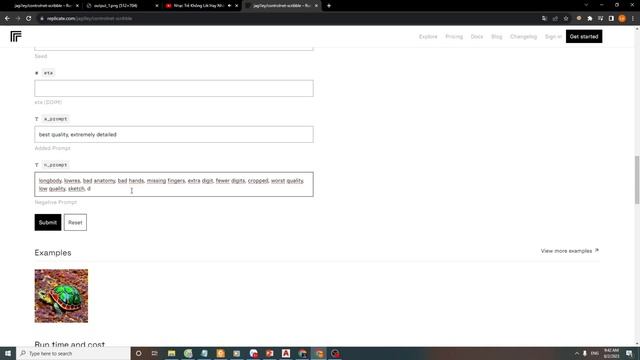Image resolution: width=640 pixels, height=360 pixels.
Task: Close the YouTube tab
Action: click(x=236, y=6)
